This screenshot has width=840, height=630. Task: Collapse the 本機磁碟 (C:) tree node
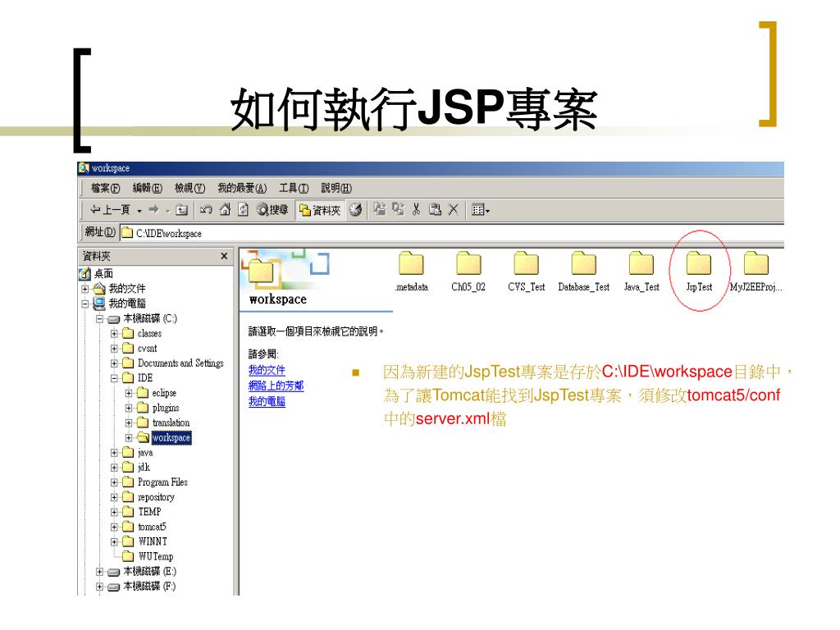pos(99,319)
